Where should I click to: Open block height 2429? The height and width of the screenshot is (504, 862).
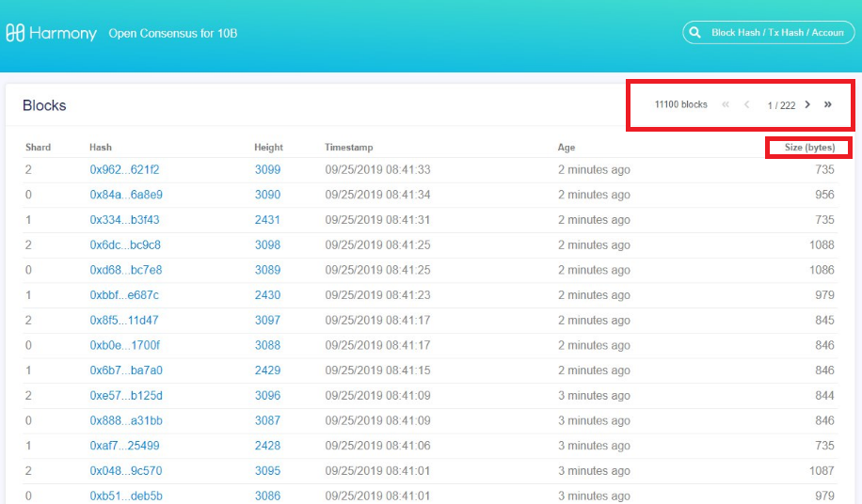[x=267, y=370]
